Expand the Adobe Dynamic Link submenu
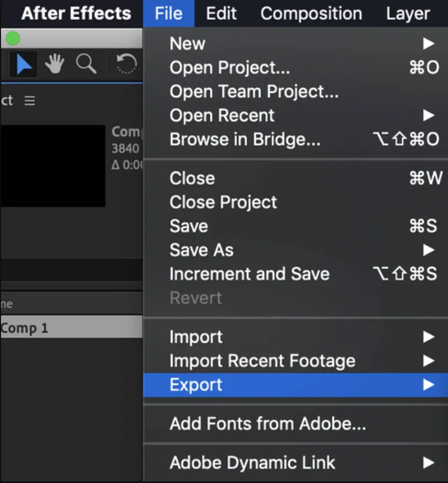This screenshot has width=448, height=483. point(252,463)
